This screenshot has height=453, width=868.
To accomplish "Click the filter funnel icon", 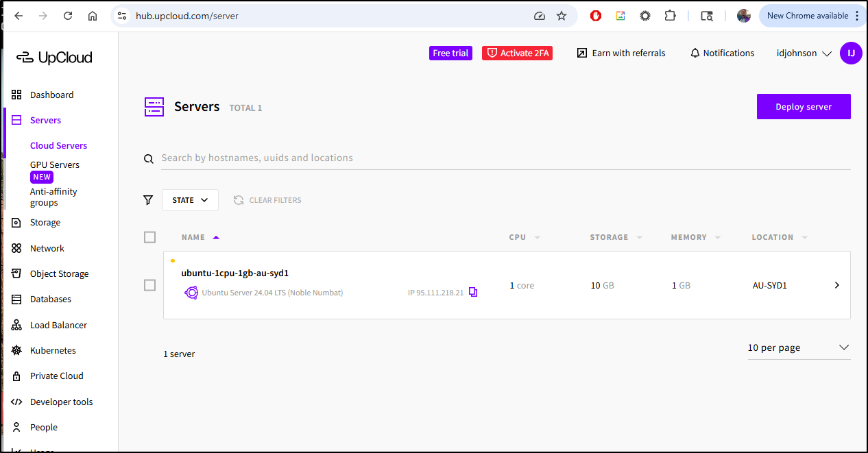I will (148, 200).
